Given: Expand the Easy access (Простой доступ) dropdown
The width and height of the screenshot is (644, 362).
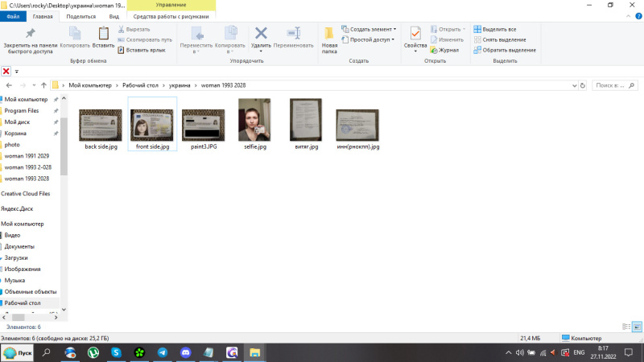Looking at the screenshot, I should 371,39.
